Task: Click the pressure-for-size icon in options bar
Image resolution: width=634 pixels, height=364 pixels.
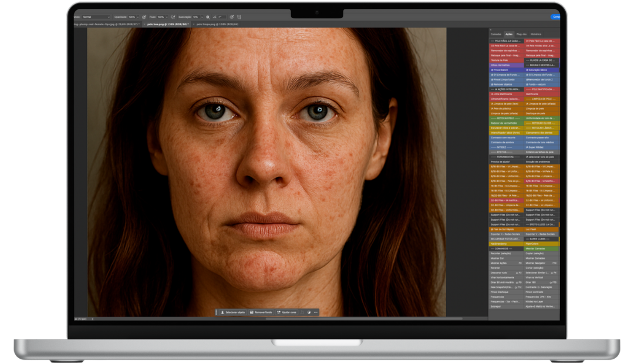Action: (x=232, y=17)
